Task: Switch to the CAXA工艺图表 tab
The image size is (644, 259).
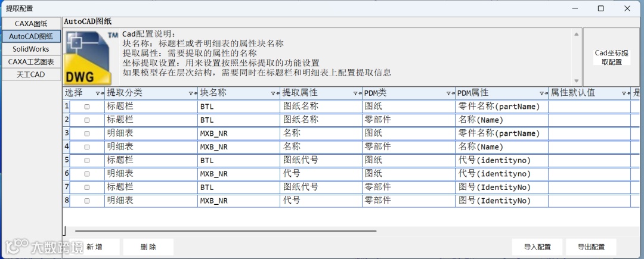Action: pyautogui.click(x=31, y=61)
